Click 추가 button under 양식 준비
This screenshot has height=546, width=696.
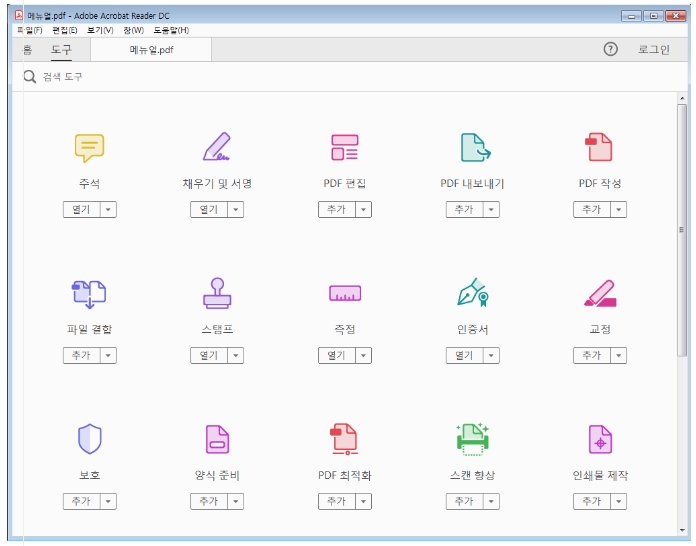point(209,502)
